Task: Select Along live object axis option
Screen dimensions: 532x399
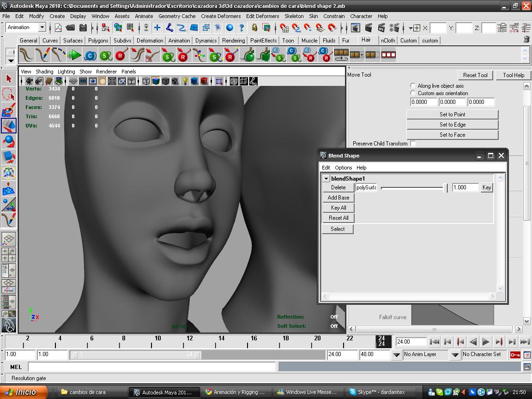Action: [x=413, y=86]
